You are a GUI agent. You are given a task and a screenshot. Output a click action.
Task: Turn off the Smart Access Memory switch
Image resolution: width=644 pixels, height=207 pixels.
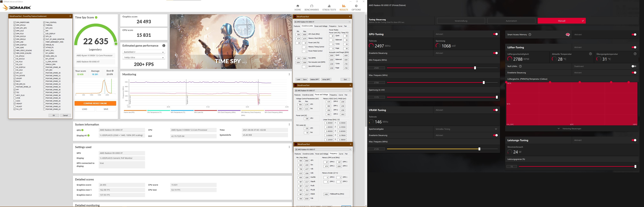634,35
